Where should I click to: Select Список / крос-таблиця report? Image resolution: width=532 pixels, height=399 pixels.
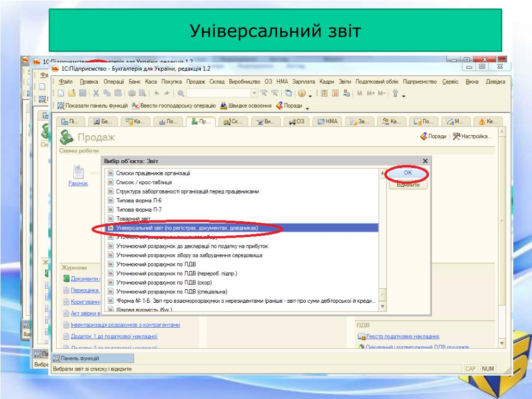(x=242, y=183)
